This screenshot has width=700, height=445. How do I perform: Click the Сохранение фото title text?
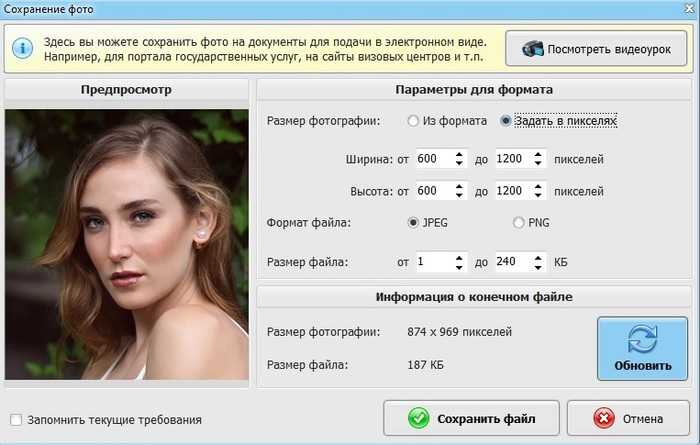pos(49,9)
